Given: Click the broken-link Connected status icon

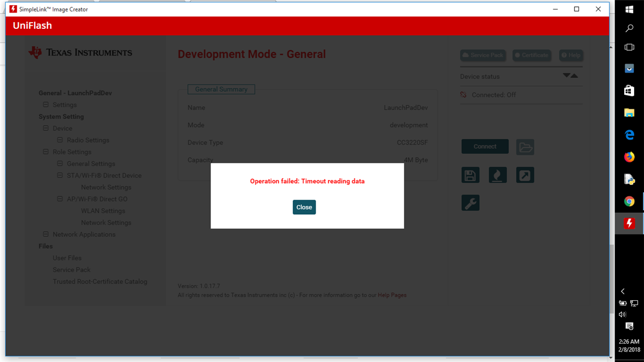Looking at the screenshot, I should point(463,95).
